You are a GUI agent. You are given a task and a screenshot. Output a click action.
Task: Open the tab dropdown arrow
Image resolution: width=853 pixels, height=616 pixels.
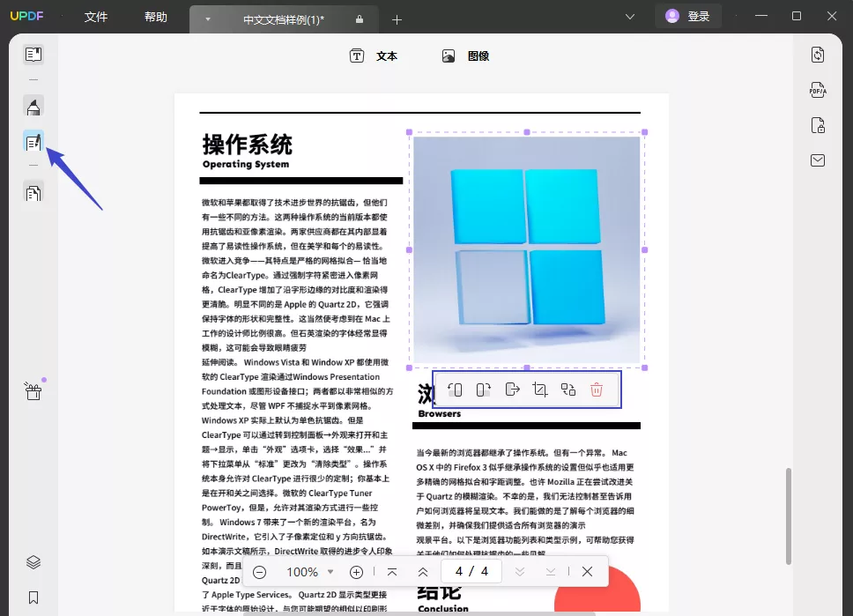pyautogui.click(x=208, y=19)
